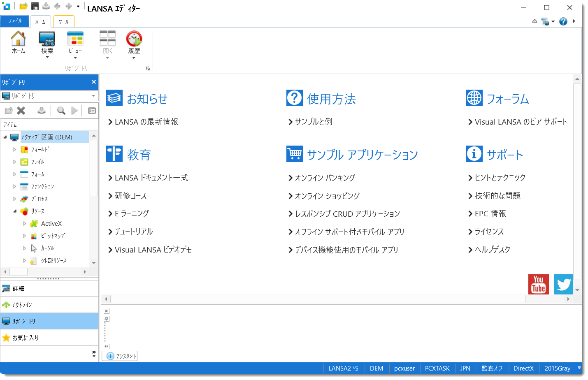Image resolution: width=588 pixels, height=380 pixels.
Task: Click the magnifier find icon in repository toolbar
Action: [x=61, y=110]
